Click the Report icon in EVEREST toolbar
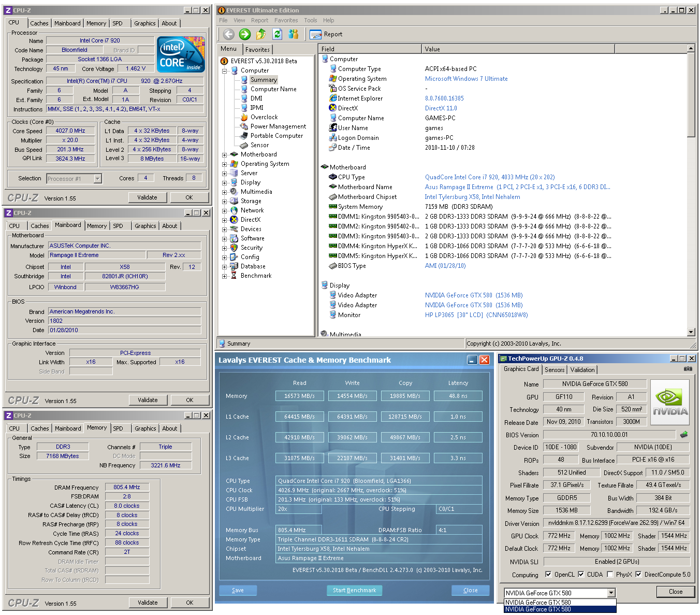Viewport: 700px width, 615px height. point(315,34)
